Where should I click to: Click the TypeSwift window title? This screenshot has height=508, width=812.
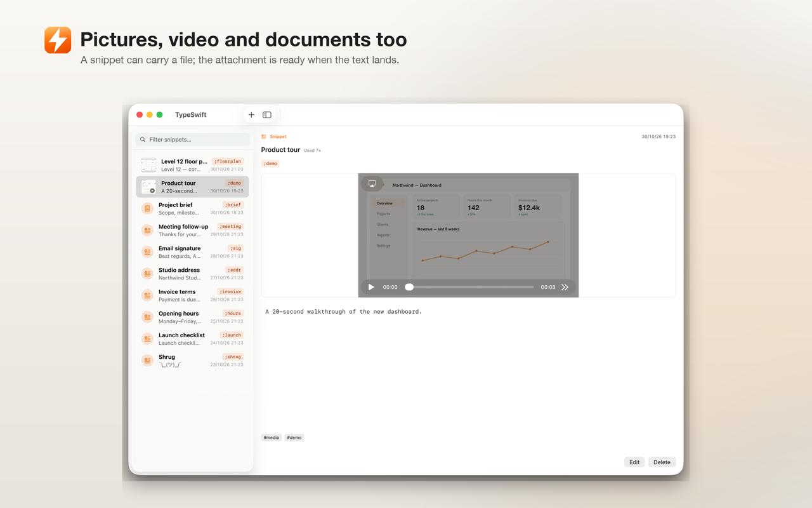tap(190, 115)
